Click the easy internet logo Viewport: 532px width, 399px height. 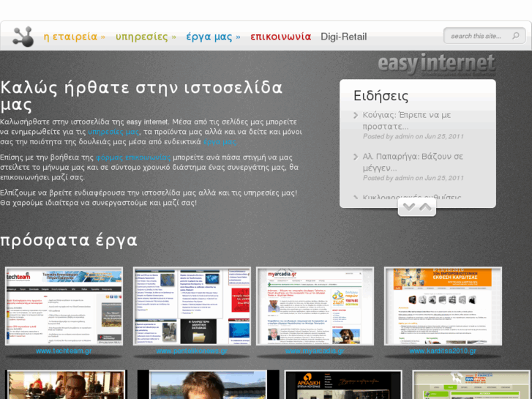437,64
